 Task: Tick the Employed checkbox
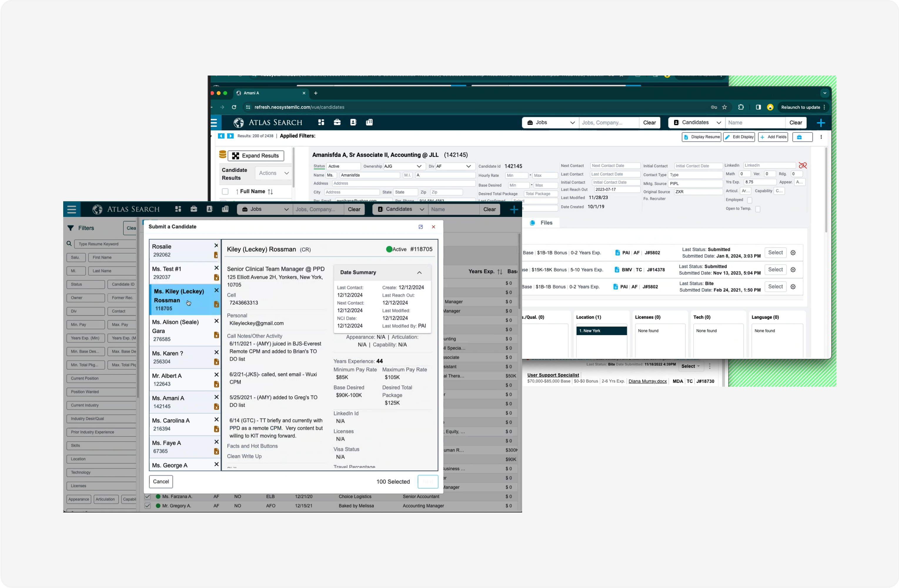point(749,200)
